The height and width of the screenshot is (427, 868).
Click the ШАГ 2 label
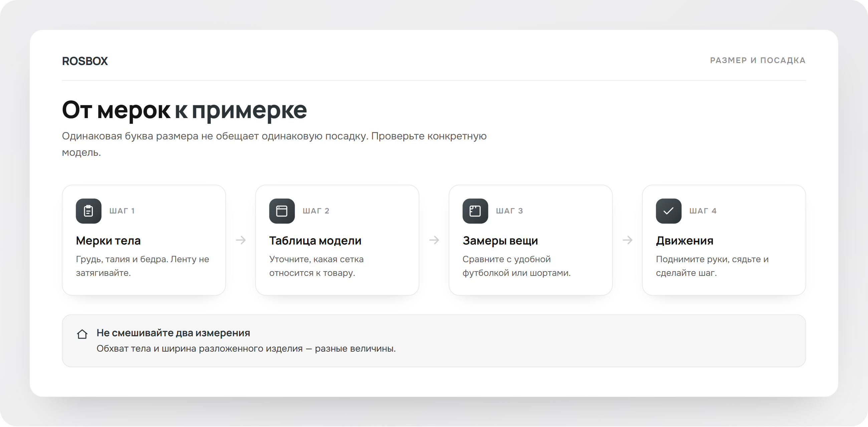(316, 211)
